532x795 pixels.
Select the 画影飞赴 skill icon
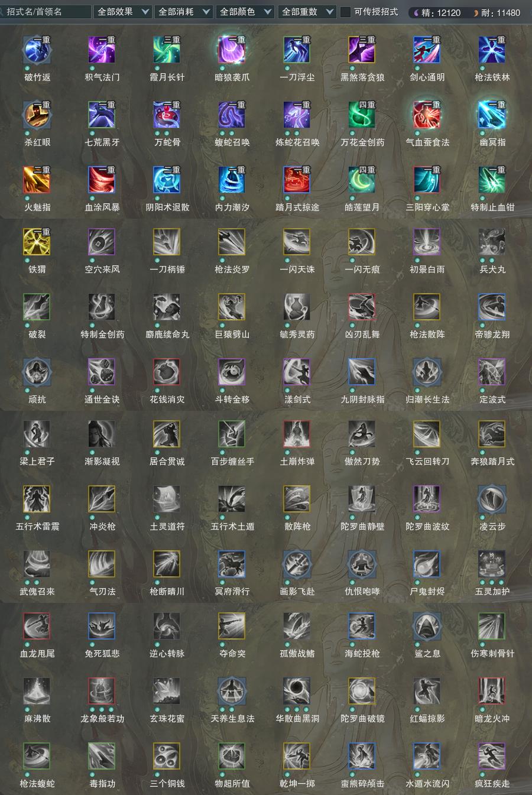(x=297, y=564)
